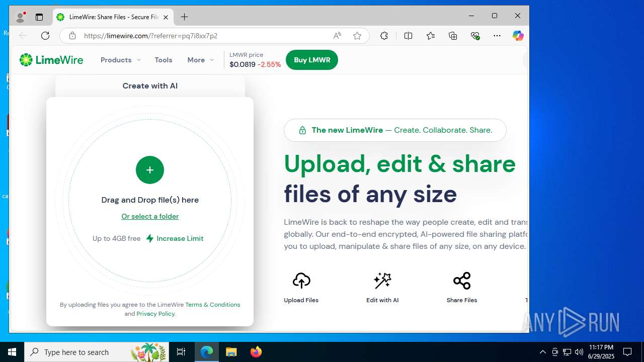Image resolution: width=644 pixels, height=362 pixels.
Task: Open Browser essentials heart icon
Action: (x=475, y=36)
